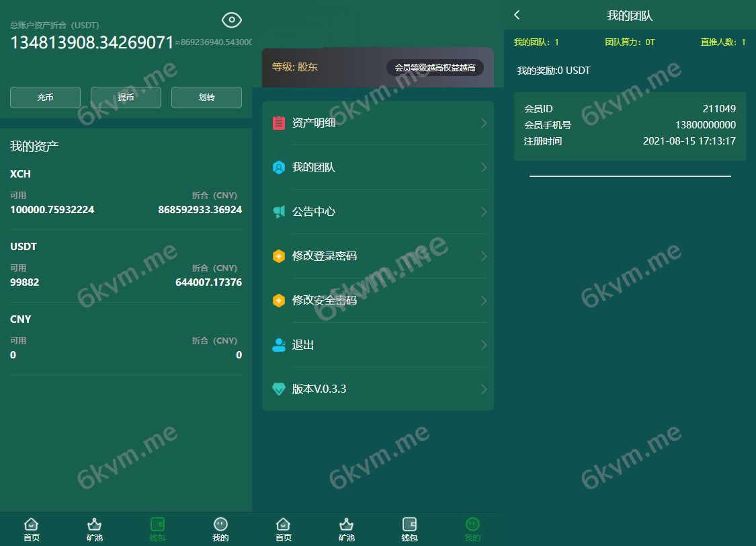
Task: Click the 公告中心 megaphone icon
Action: 279,212
